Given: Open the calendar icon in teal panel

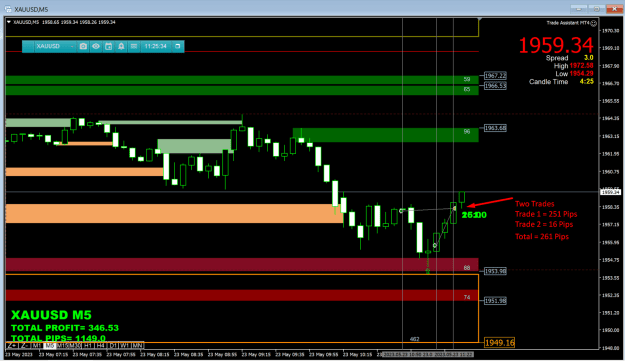Looking at the screenshot, I should [x=108, y=46].
